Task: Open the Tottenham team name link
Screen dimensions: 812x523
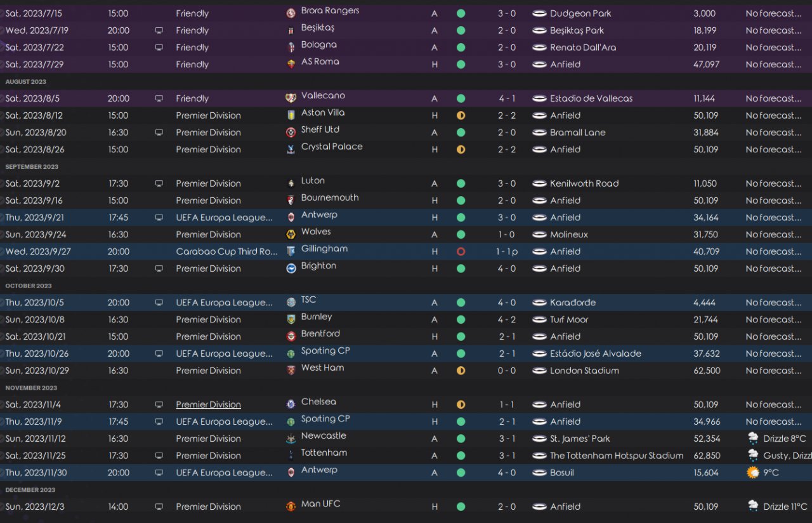Action: [x=324, y=453]
